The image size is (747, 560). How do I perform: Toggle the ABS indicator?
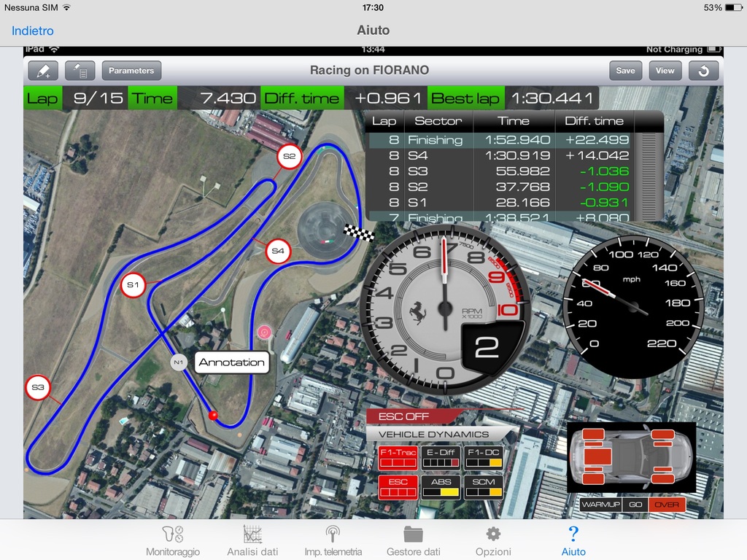441,487
